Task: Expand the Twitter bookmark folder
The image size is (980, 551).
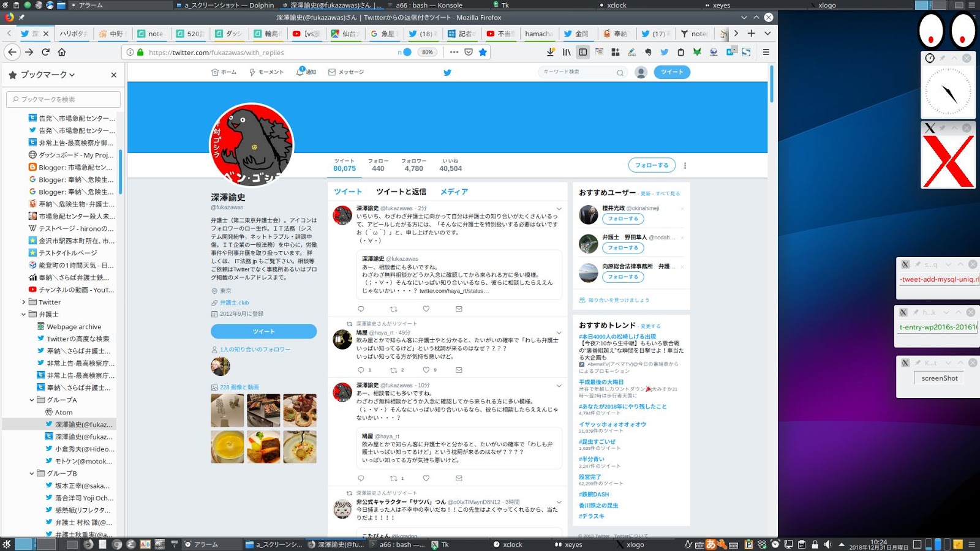Action: point(24,302)
